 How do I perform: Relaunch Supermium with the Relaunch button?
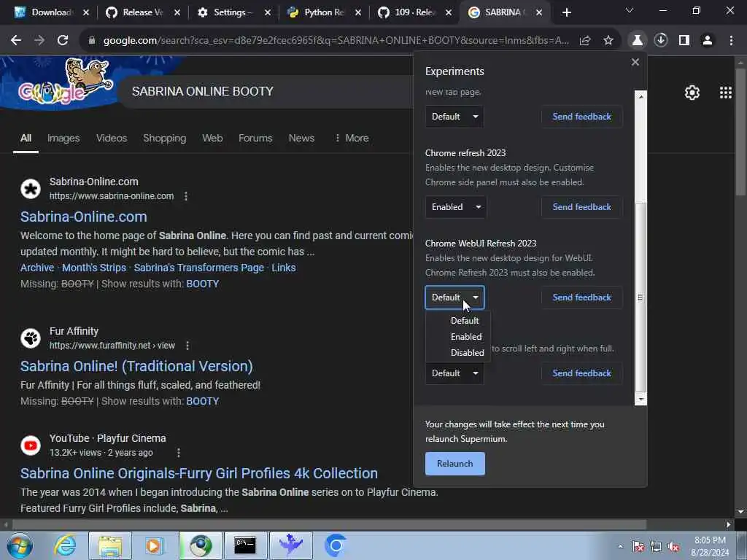[455, 464]
